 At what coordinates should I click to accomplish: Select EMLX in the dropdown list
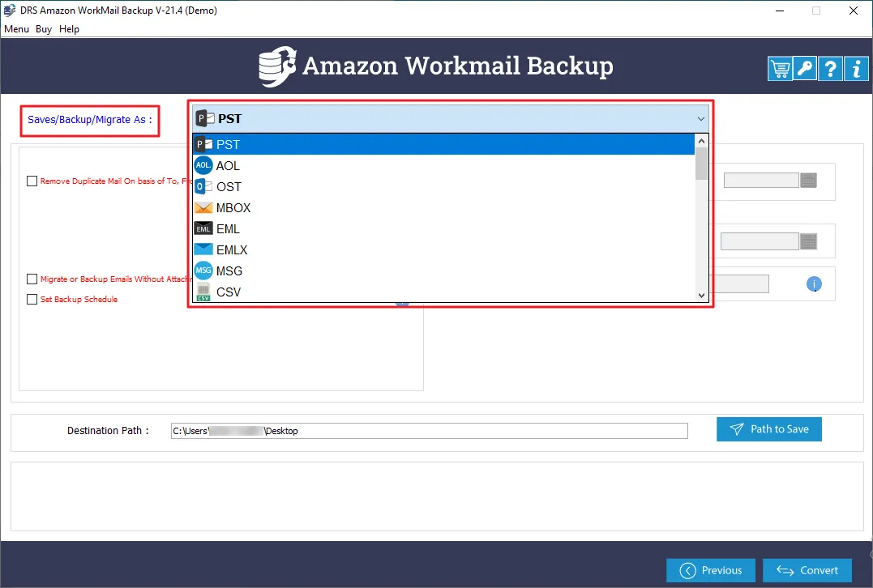pos(443,249)
